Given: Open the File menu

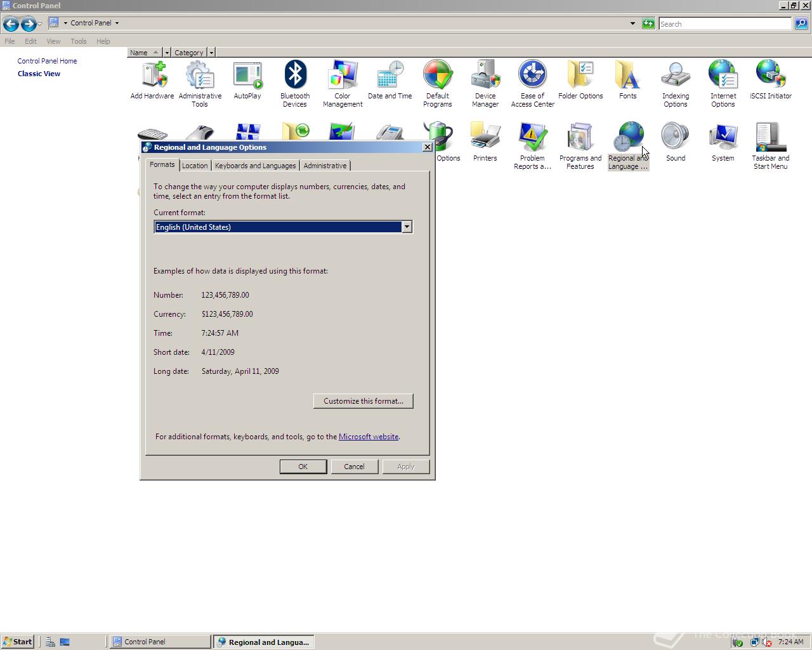Looking at the screenshot, I should pyautogui.click(x=10, y=41).
